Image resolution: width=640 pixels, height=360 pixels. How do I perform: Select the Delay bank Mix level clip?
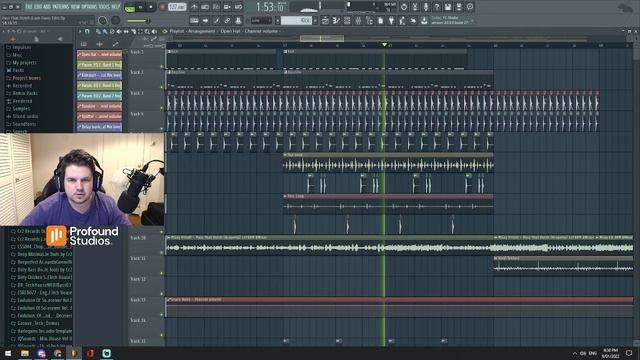click(x=100, y=127)
